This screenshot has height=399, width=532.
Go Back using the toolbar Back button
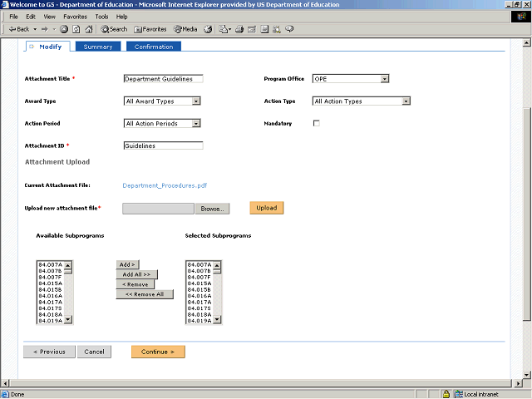(19, 29)
